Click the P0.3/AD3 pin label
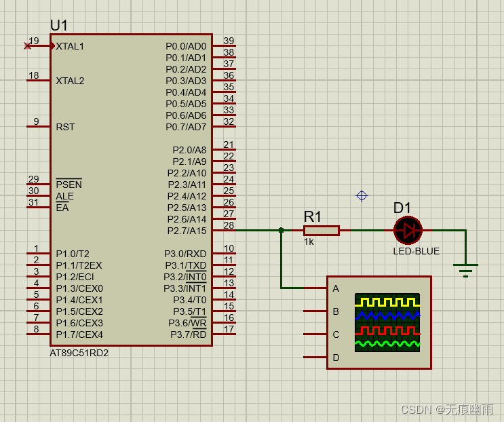 point(186,81)
